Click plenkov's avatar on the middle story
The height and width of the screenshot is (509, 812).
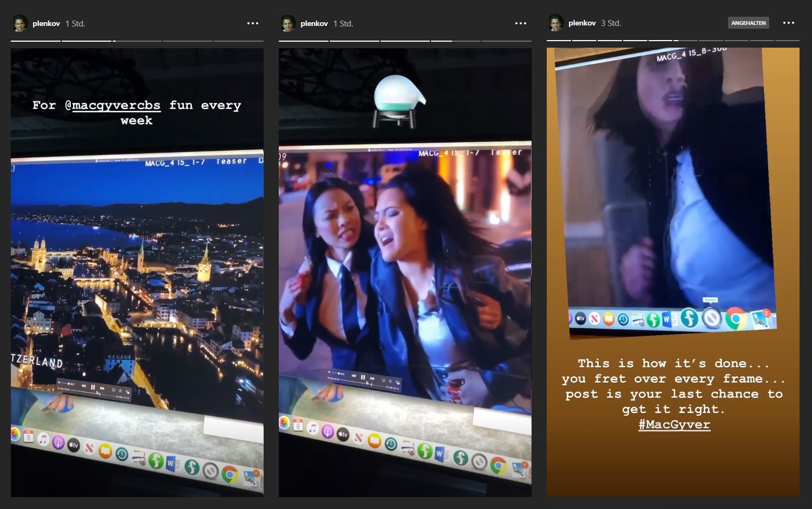tap(287, 23)
